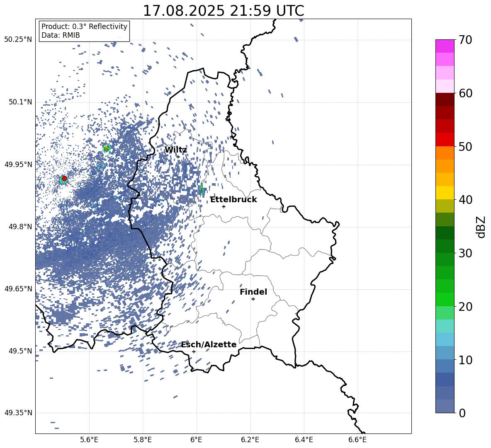This screenshot has width=491, height=448.
Task: Click the Ettelbruck station cross marker
Action: (224, 206)
